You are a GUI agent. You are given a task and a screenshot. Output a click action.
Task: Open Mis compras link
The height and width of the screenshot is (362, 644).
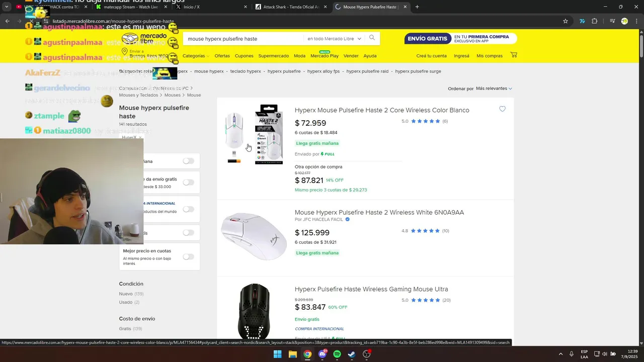click(x=490, y=56)
